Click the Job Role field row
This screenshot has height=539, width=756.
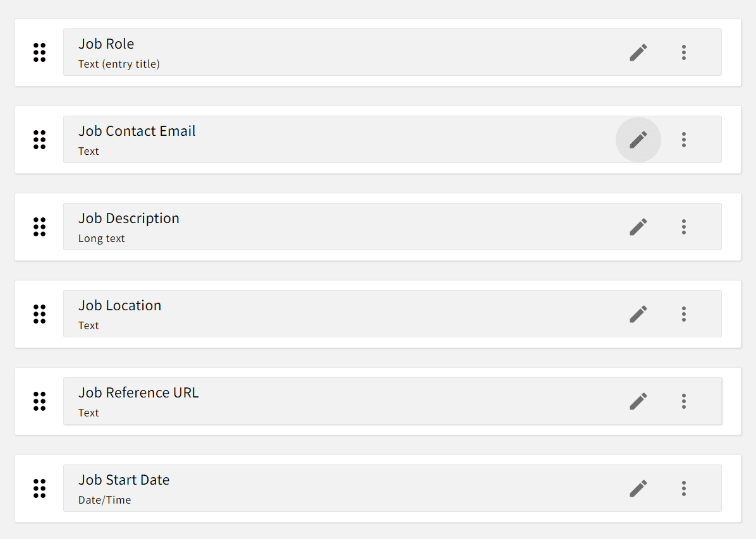[316, 52]
